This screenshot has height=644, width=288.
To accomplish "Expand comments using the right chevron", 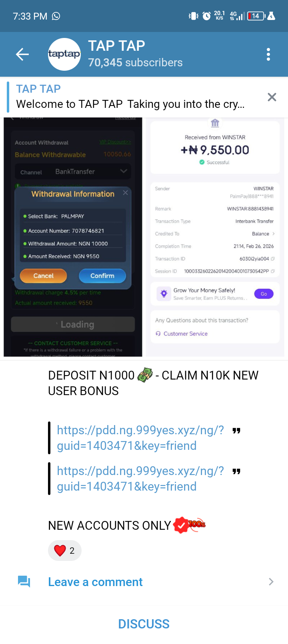I will coord(271,582).
